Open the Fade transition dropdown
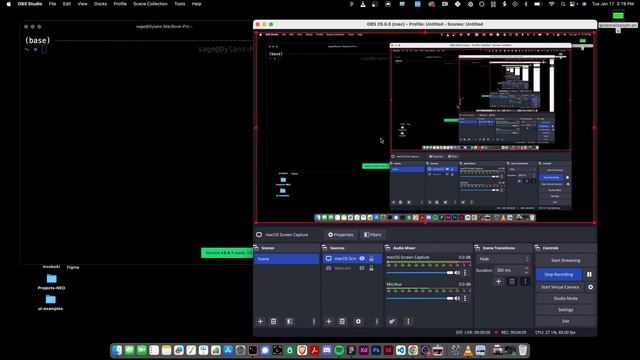This screenshot has height=360, width=640. (x=503, y=259)
